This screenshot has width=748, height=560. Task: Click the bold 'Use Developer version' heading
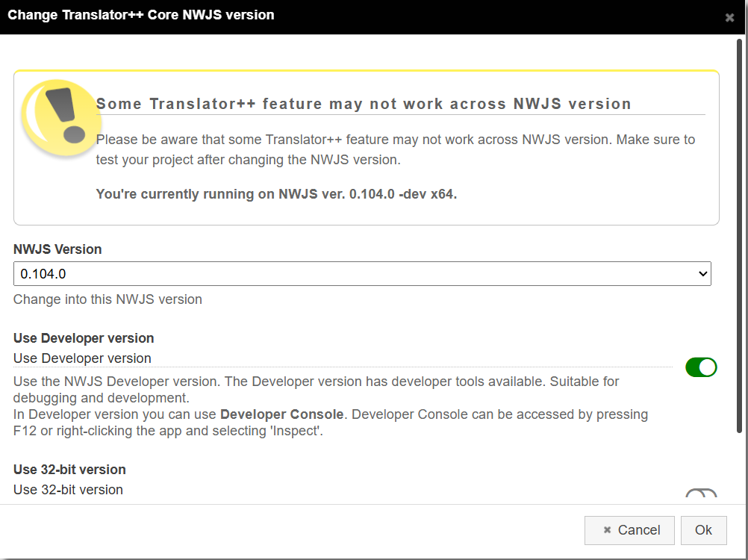click(84, 338)
